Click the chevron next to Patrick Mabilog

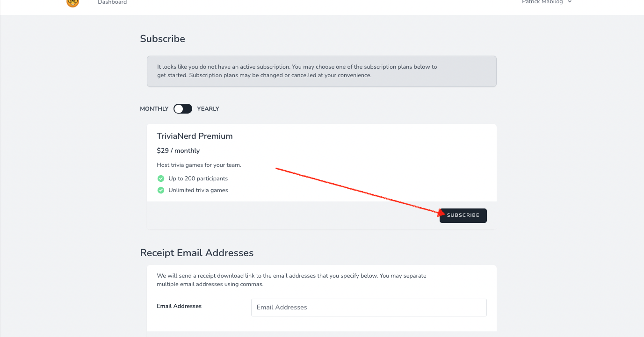569,2
